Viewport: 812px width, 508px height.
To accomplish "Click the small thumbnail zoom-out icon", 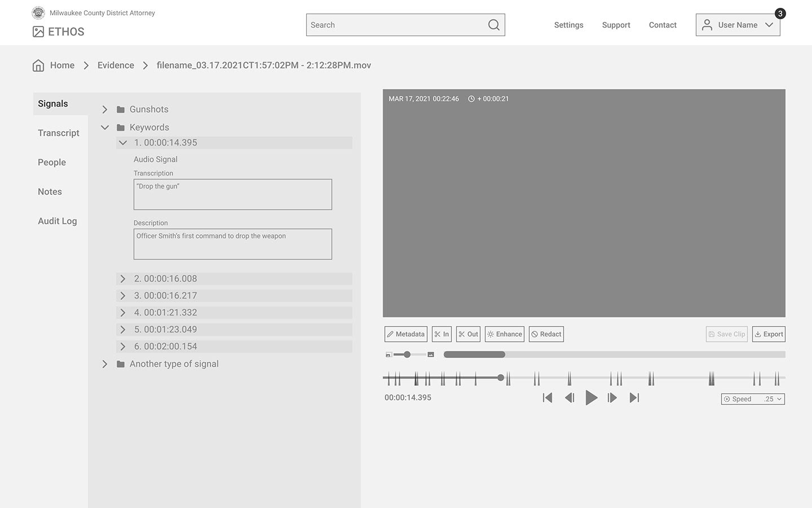I will pyautogui.click(x=389, y=354).
